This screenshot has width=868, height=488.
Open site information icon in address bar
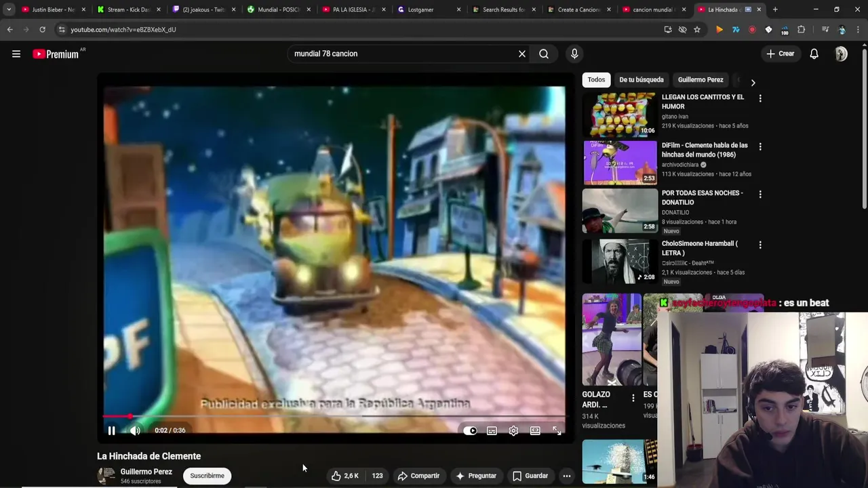click(x=62, y=30)
